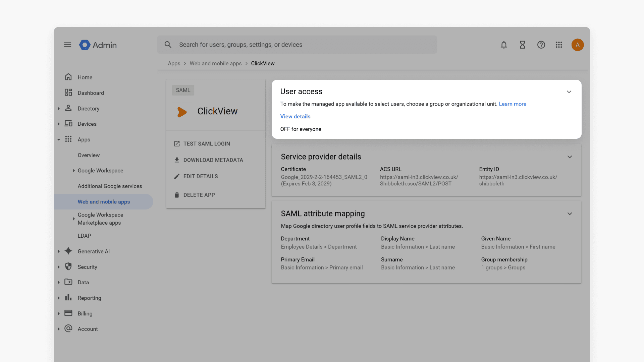Expand the User access card chevron
The image size is (644, 362).
click(x=569, y=92)
